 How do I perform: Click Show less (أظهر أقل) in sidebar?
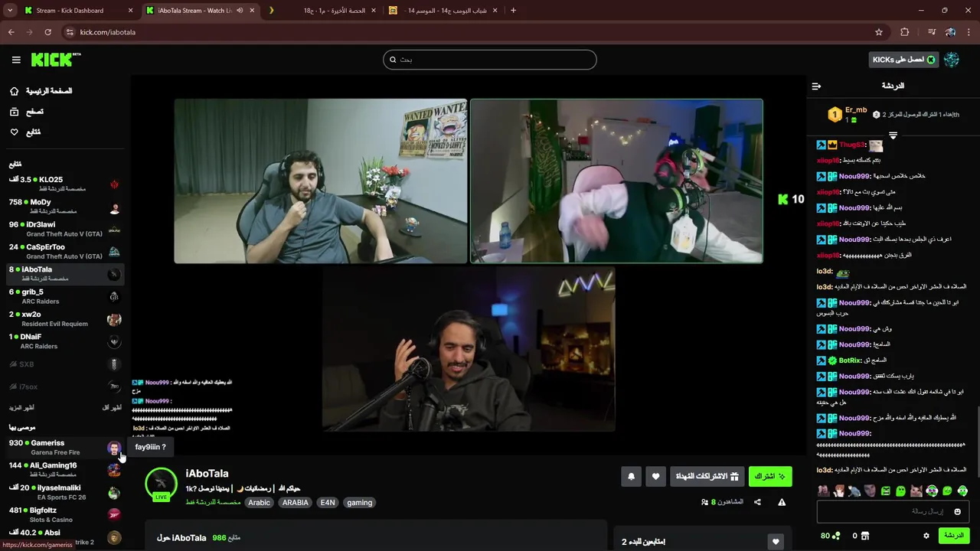pyautogui.click(x=112, y=408)
